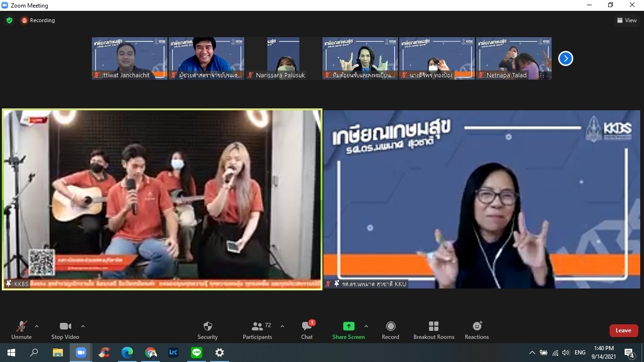
Task: Open the Security shield options
Action: coord(207,330)
